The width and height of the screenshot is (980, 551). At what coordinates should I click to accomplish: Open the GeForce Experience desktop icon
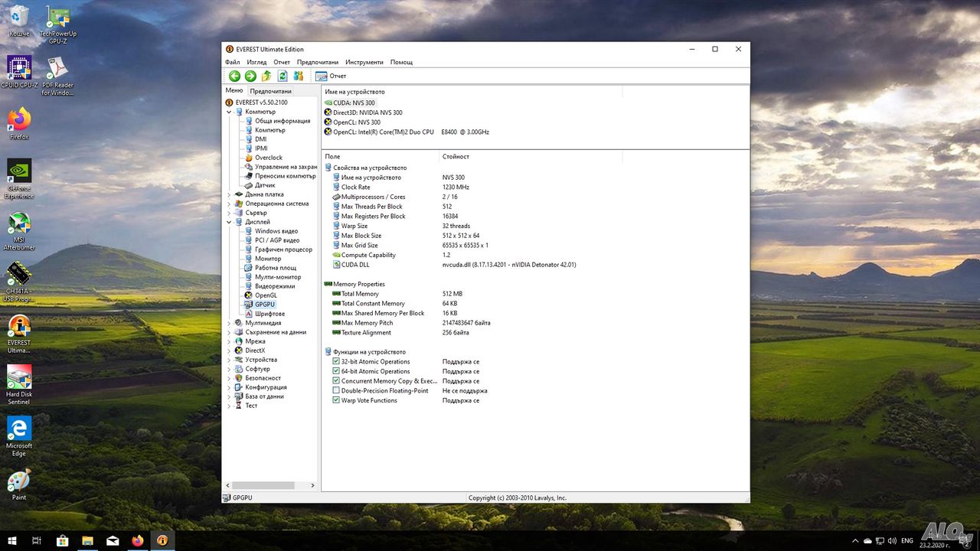[x=19, y=179]
